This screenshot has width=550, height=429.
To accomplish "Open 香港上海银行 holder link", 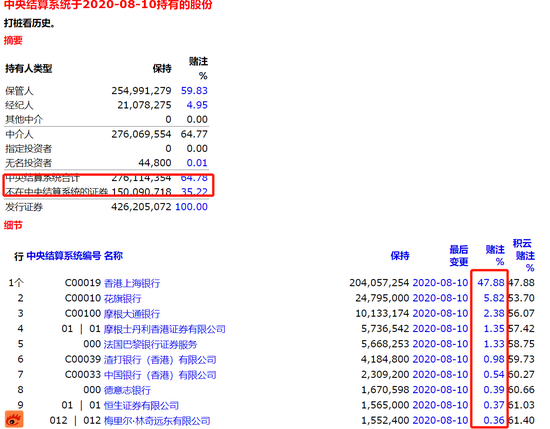I will coord(132,283).
